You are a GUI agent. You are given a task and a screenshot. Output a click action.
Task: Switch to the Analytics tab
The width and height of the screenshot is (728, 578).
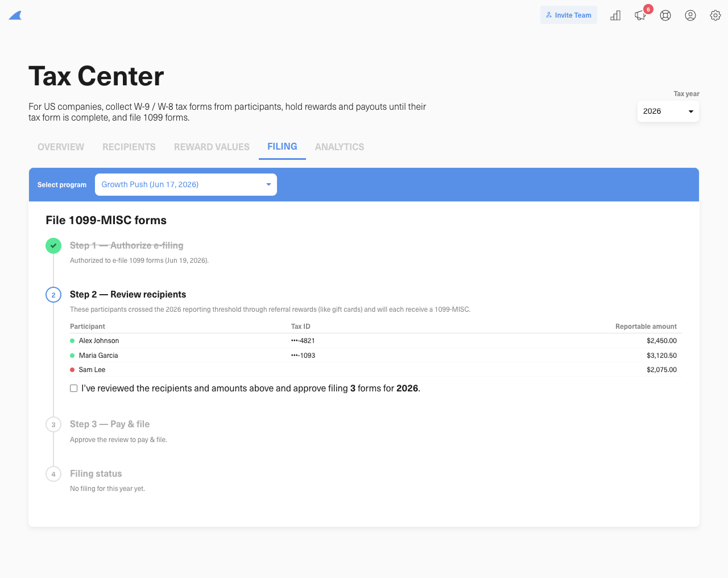(340, 147)
